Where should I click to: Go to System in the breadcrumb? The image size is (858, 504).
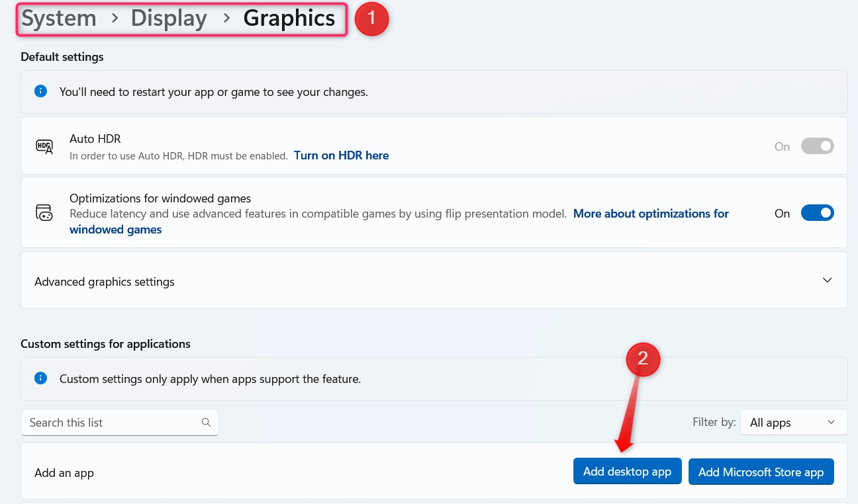click(59, 19)
